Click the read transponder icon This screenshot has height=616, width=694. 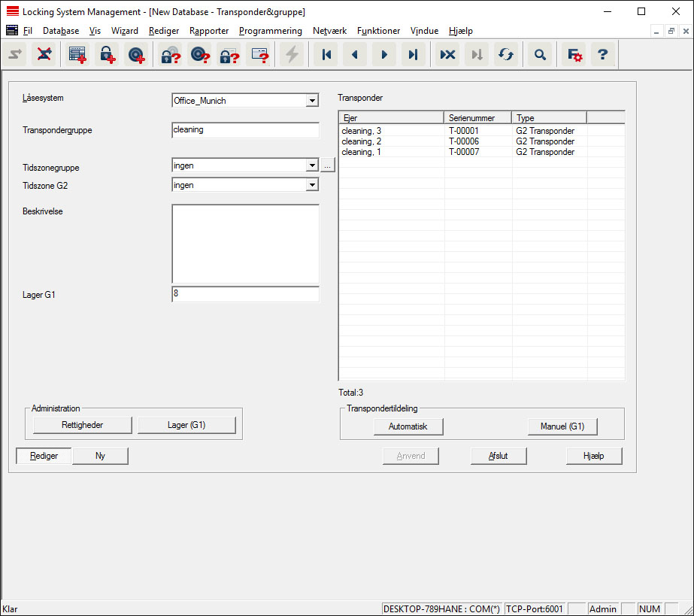tap(199, 55)
